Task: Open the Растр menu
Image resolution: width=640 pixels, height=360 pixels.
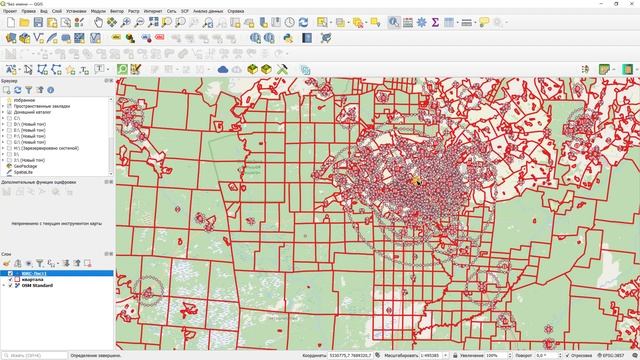Action: [x=133, y=11]
